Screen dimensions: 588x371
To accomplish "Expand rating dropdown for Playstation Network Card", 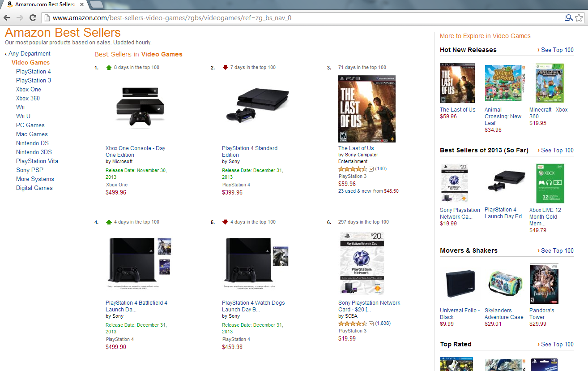I will point(371,324).
